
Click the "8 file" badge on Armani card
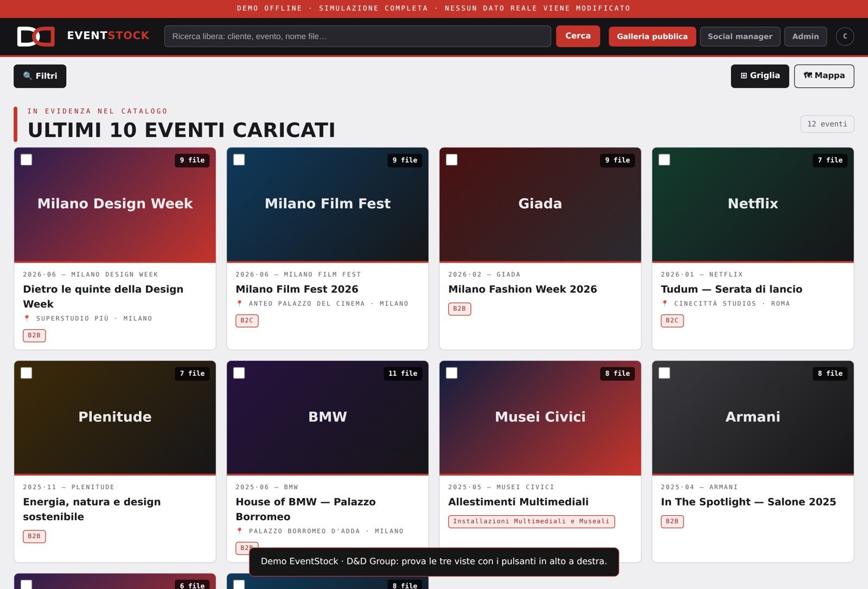(x=830, y=373)
